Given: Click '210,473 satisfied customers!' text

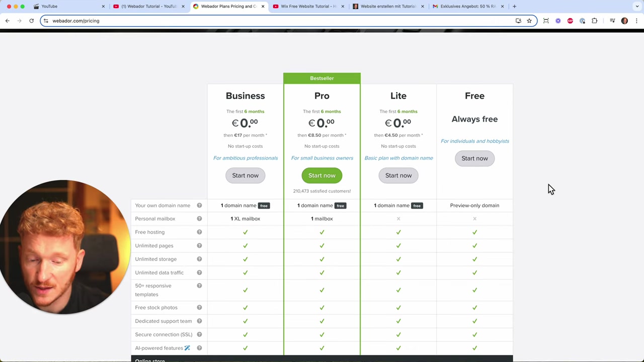Looking at the screenshot, I should [322, 191].
